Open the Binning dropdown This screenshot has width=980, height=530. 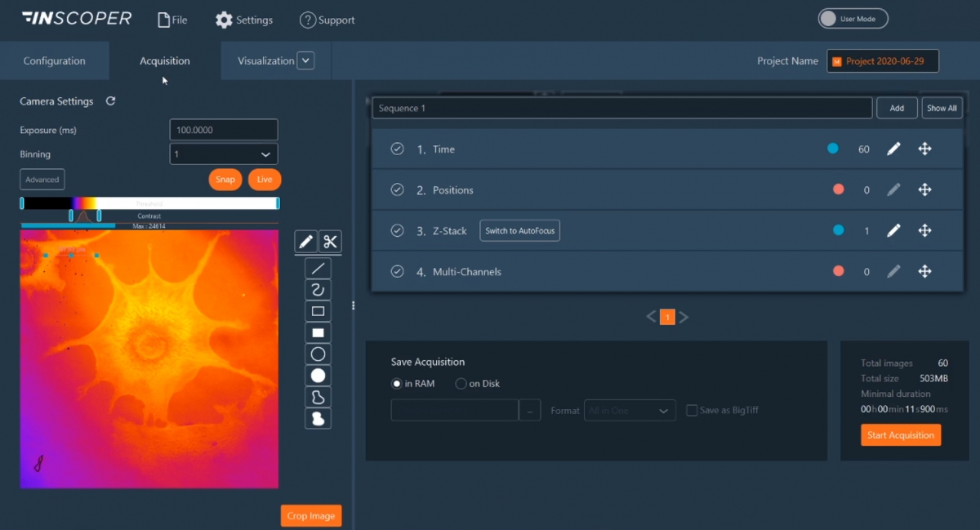pos(224,154)
